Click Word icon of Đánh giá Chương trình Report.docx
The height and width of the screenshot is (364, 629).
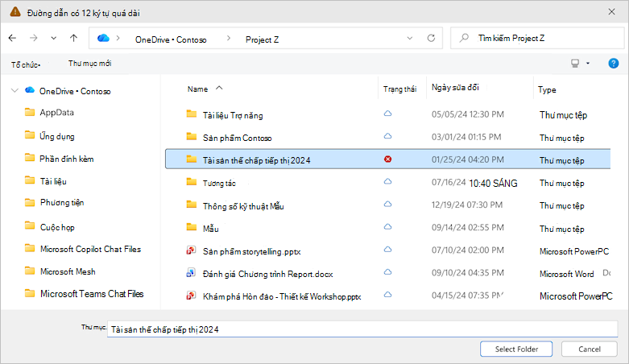191,273
